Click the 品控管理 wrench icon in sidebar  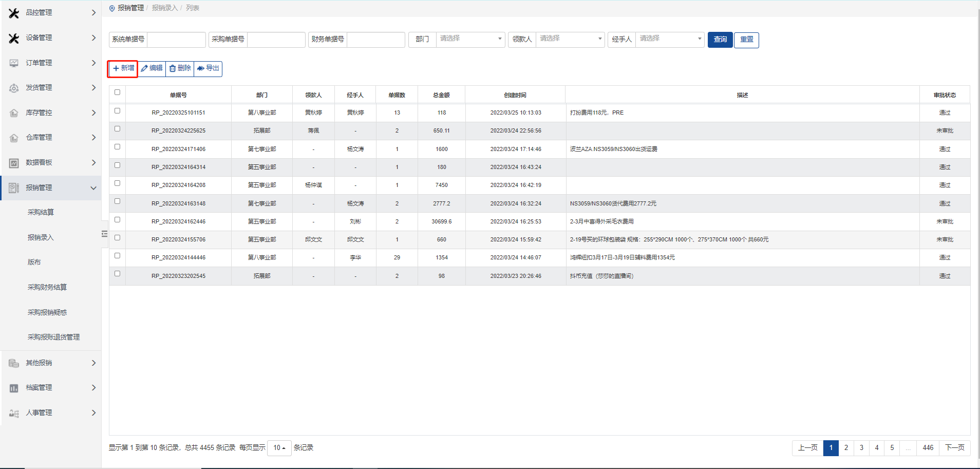pos(14,13)
